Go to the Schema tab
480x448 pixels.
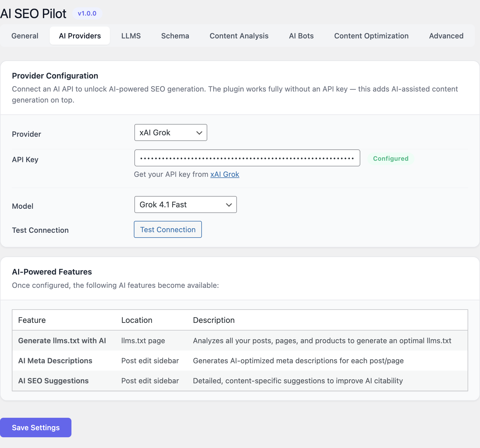[175, 36]
